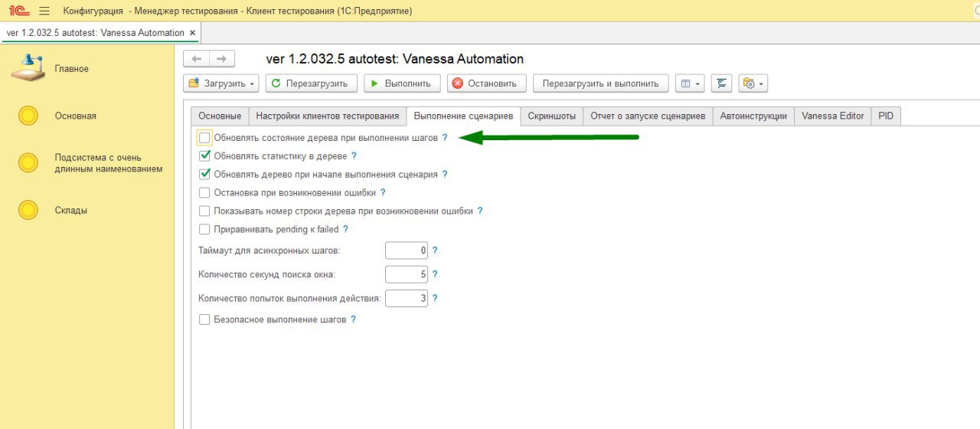The image size is (980, 429).
Task: Open the Vanessa Editor tab
Action: click(832, 116)
